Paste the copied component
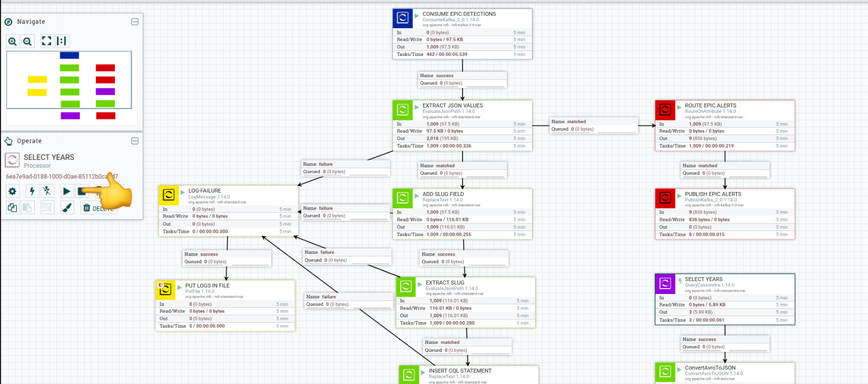 point(28,207)
